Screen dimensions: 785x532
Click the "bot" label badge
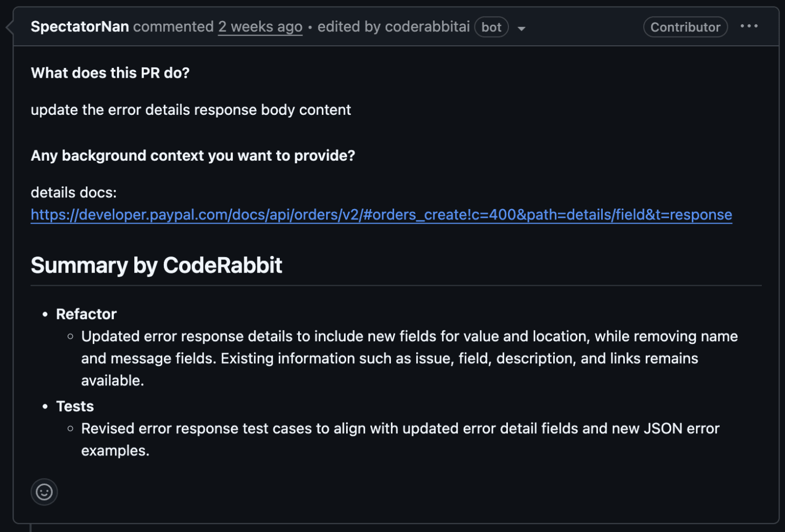(491, 27)
